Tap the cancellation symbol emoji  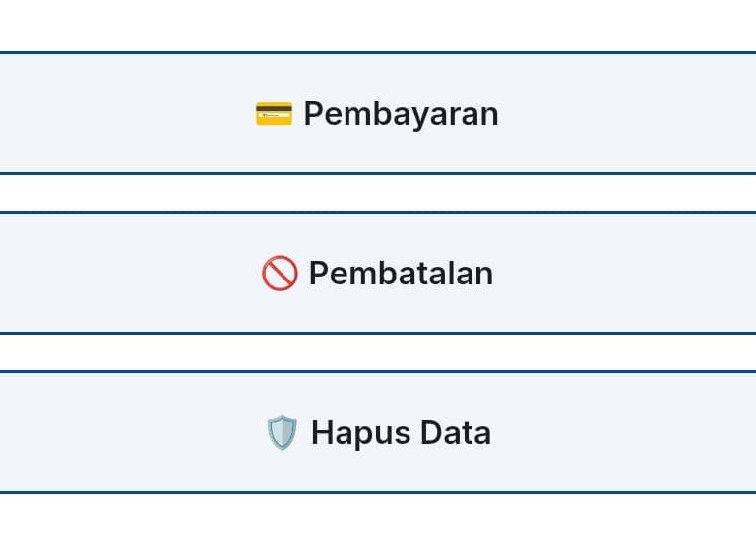coord(280,274)
